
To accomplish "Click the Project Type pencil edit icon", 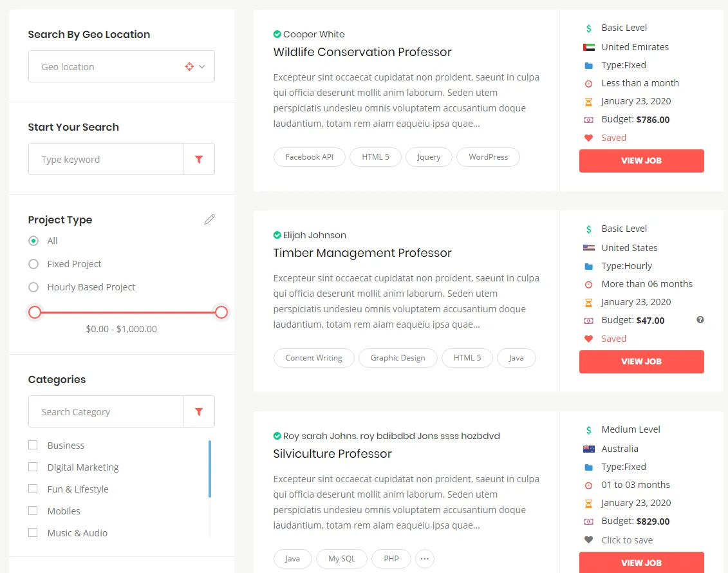I will pyautogui.click(x=209, y=220).
